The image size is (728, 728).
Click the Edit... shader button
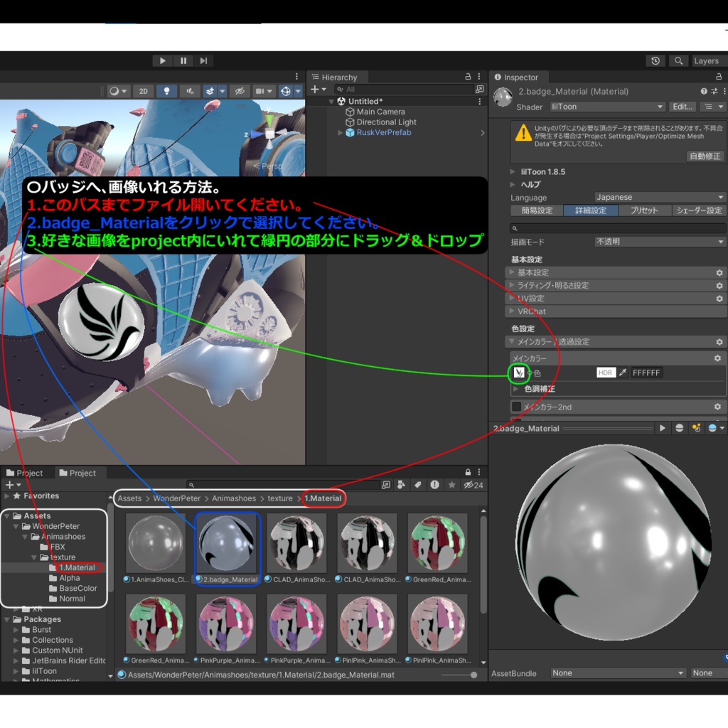click(x=682, y=107)
